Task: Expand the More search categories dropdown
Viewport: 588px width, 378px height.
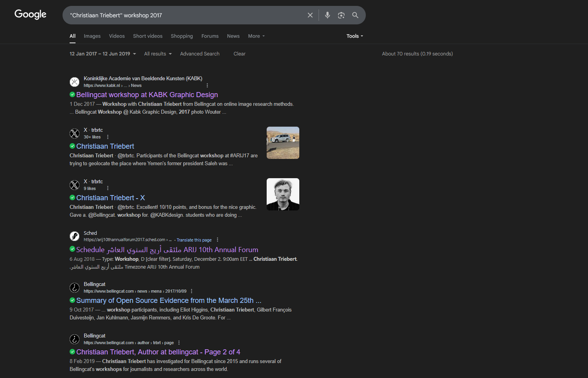Action: pyautogui.click(x=256, y=36)
